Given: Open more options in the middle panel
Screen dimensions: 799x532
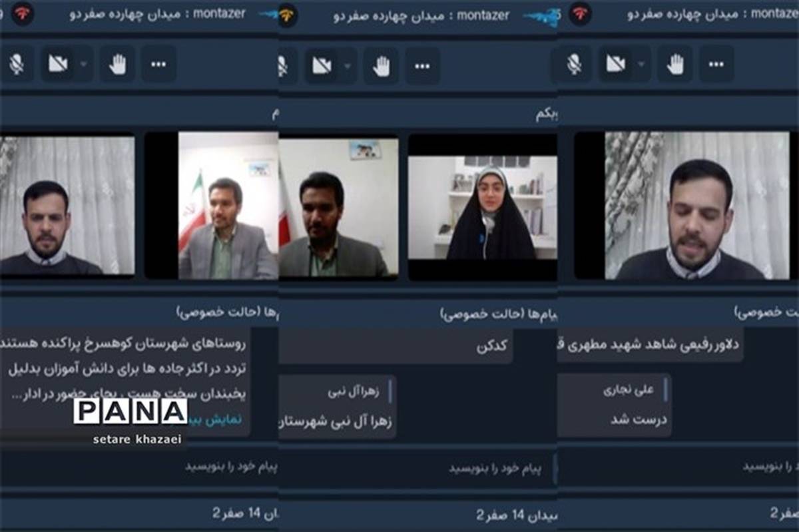Looking at the screenshot, I should [423, 66].
